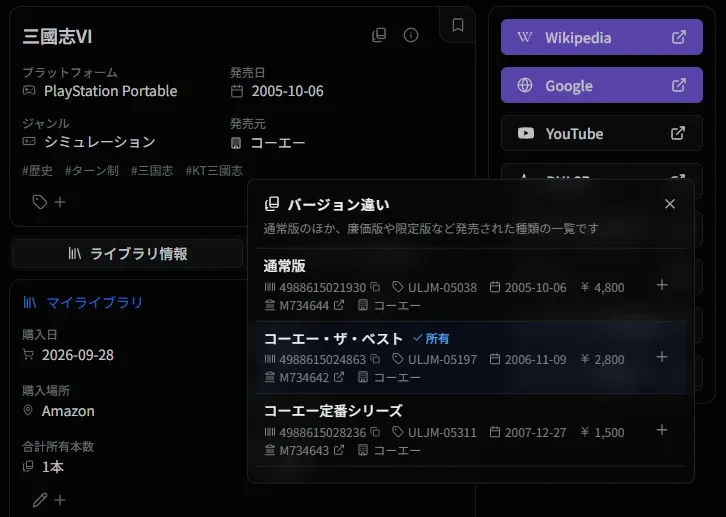Select the #KT三國志 hashtag
The height and width of the screenshot is (517, 726).
point(214,171)
